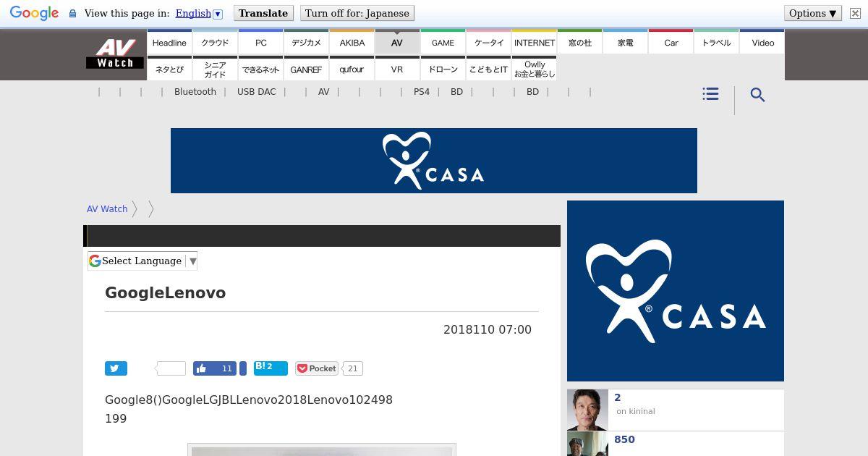The width and height of the screenshot is (868, 456).
Task: Click the magnifier search icon
Action: (757, 95)
